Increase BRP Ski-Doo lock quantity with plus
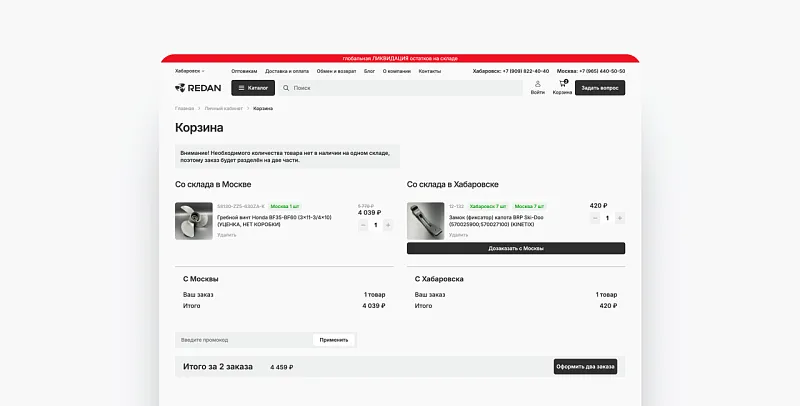Viewport: 800px width, 406px height. tap(619, 218)
